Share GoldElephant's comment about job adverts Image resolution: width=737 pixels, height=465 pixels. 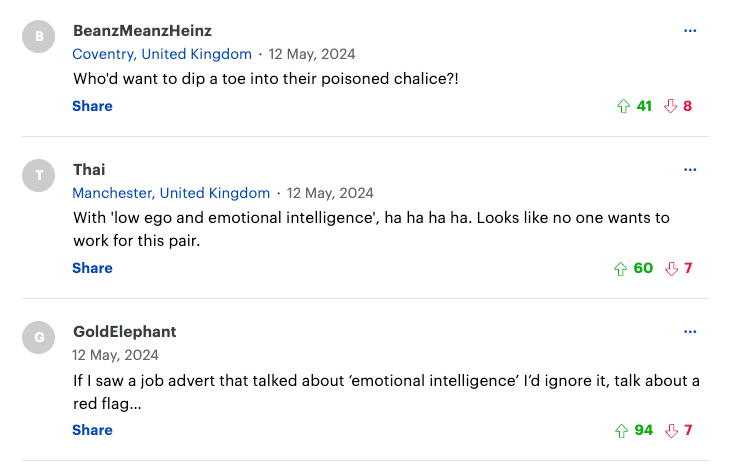point(92,430)
